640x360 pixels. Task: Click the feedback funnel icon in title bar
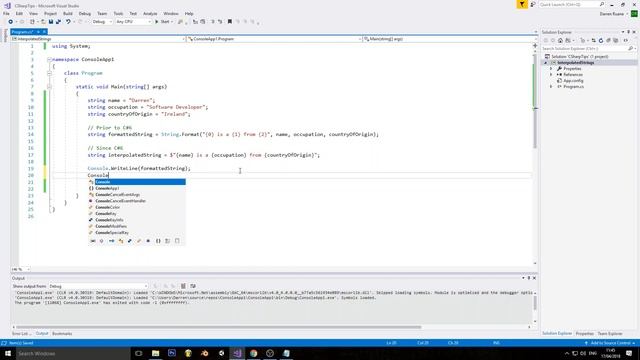coord(522,4)
